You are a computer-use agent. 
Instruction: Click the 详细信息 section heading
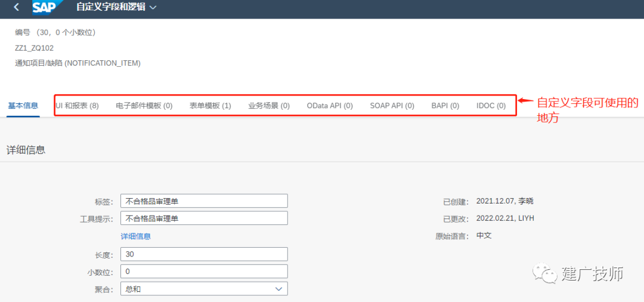point(26,150)
